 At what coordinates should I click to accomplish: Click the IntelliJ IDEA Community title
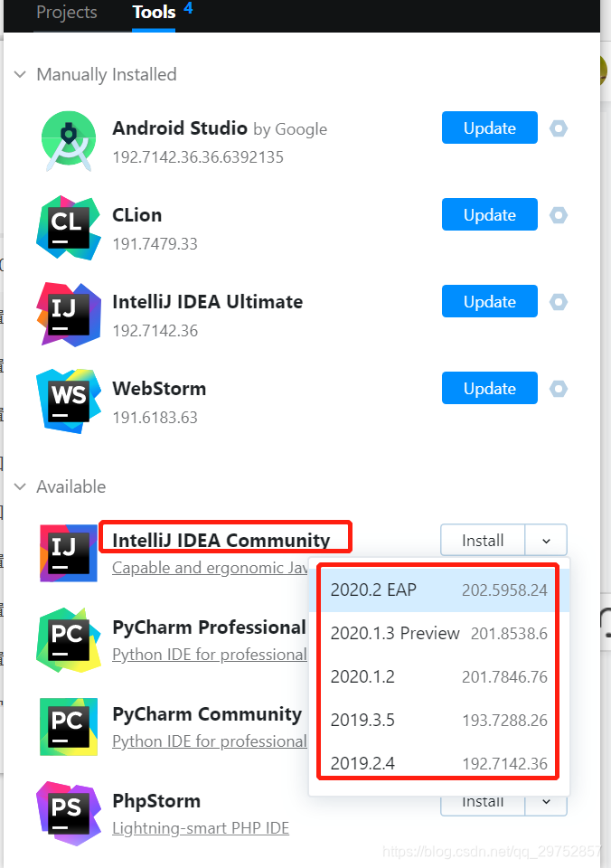(221, 541)
